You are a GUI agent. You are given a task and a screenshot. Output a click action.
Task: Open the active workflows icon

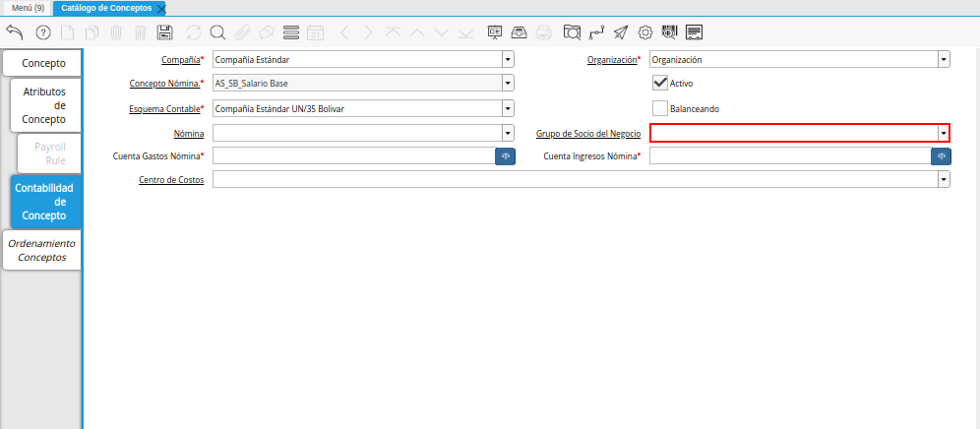(596, 32)
